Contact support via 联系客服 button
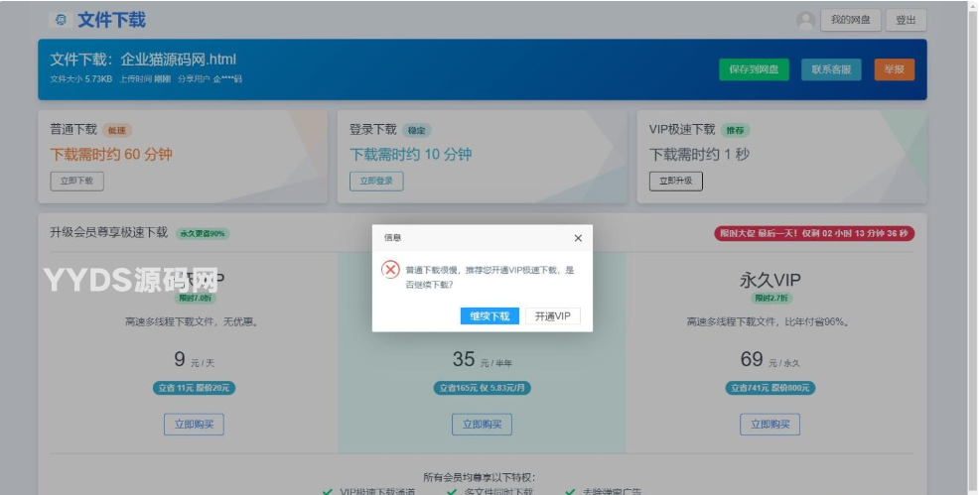 click(x=831, y=69)
